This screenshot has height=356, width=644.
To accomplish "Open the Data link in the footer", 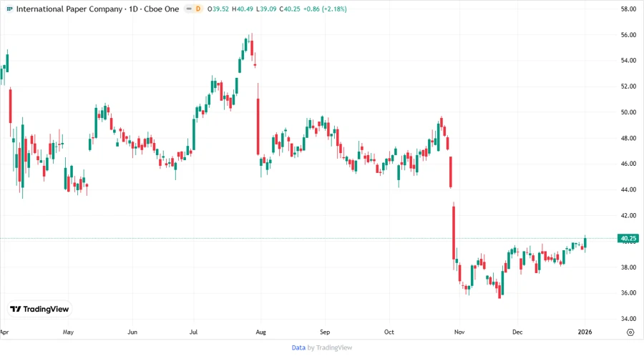I will coord(298,348).
